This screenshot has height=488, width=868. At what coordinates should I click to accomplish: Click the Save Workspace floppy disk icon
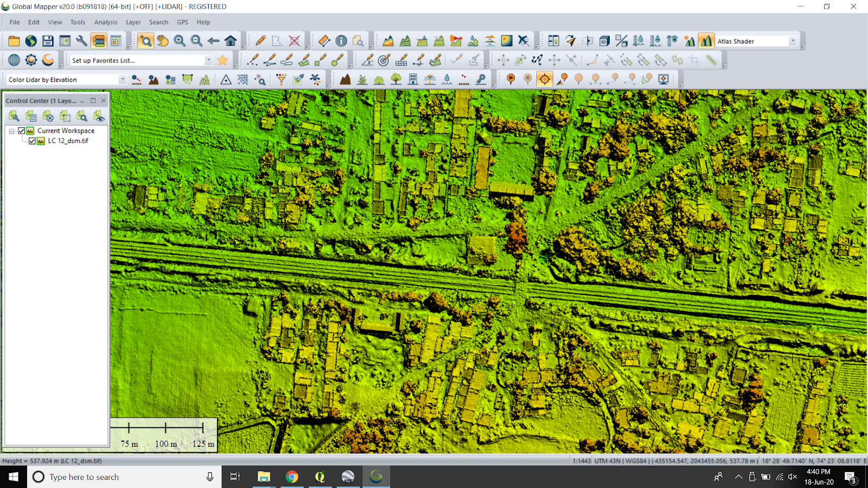(48, 41)
